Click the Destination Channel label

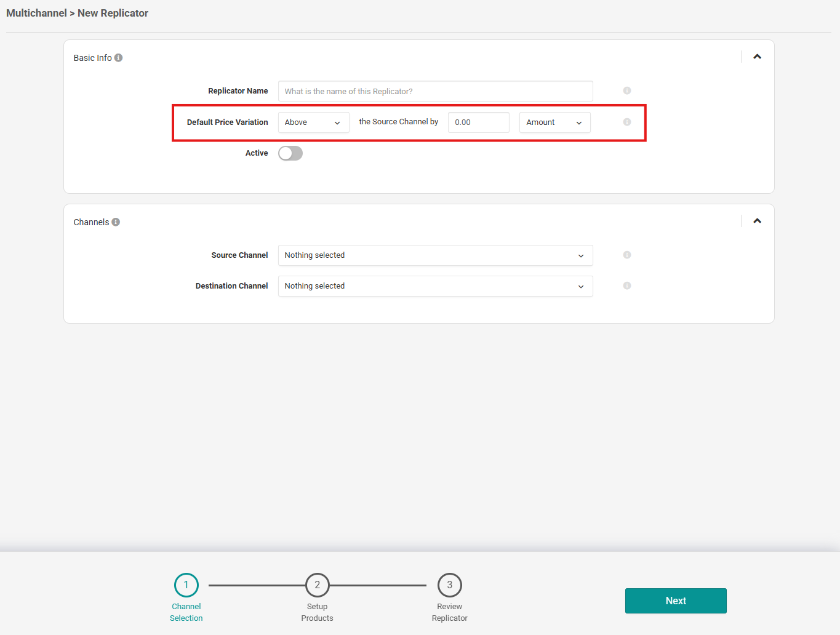tap(232, 286)
